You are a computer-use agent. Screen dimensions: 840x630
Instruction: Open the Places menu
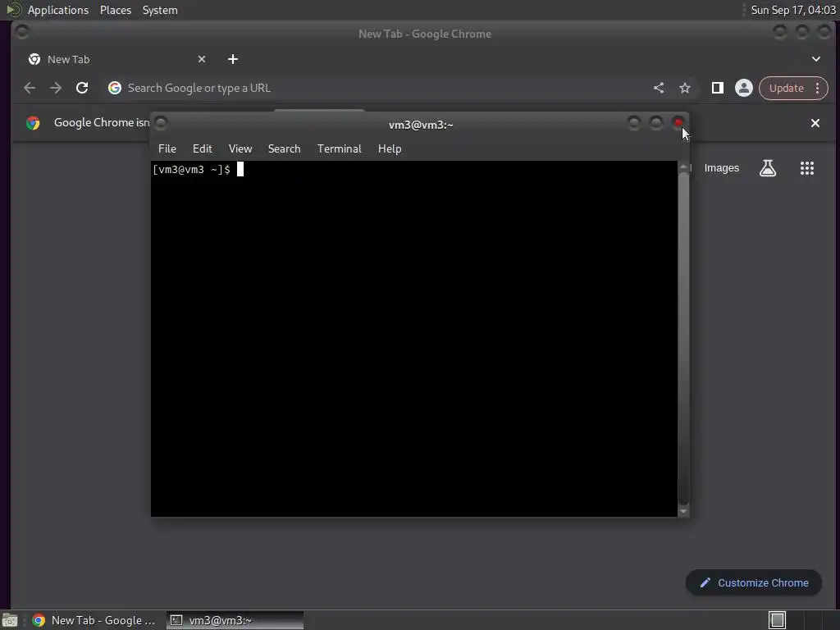116,10
